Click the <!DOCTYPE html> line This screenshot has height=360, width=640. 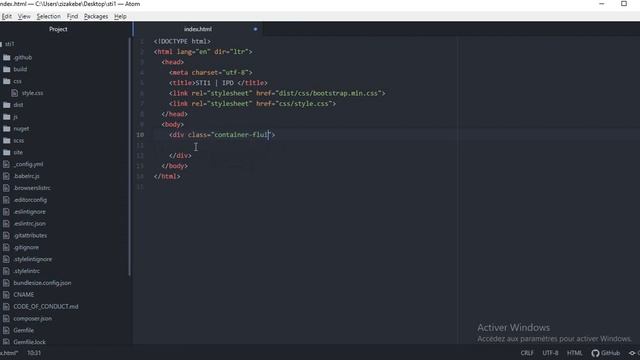[x=182, y=42]
